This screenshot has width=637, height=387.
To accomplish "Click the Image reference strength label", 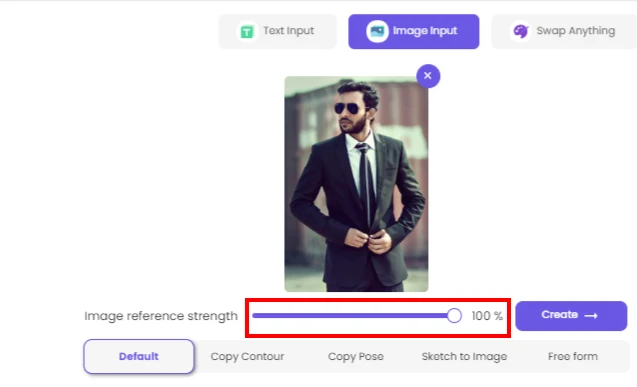I will click(161, 316).
